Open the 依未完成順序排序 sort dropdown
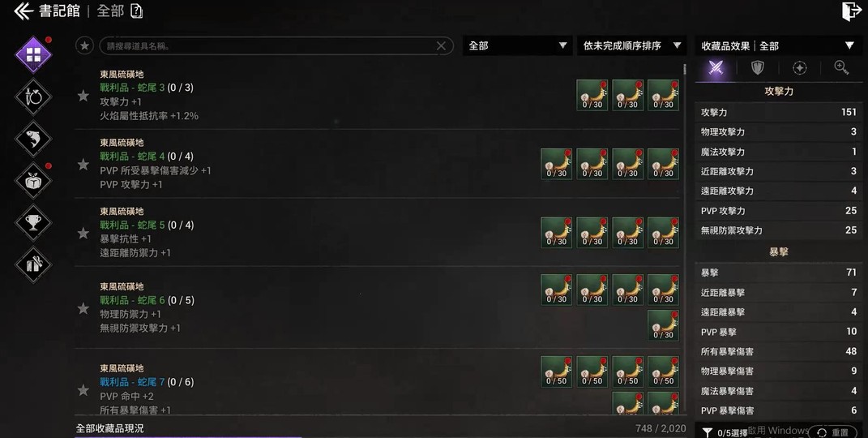The width and height of the screenshot is (868, 438). tap(631, 46)
